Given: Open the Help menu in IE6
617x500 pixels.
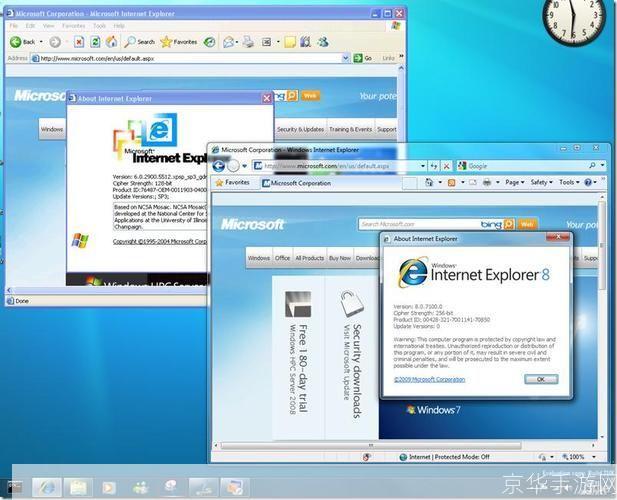Looking at the screenshot, I should pos(119,26).
